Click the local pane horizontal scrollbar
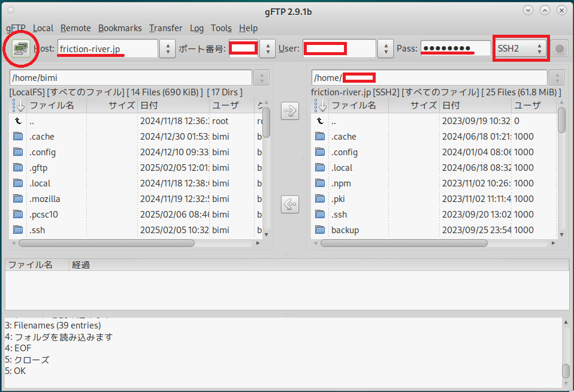Screen dimensions: 574x392 pos(107,243)
